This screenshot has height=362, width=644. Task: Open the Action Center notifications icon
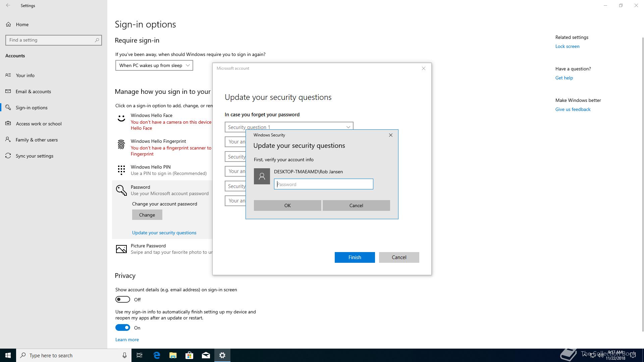[x=633, y=355]
